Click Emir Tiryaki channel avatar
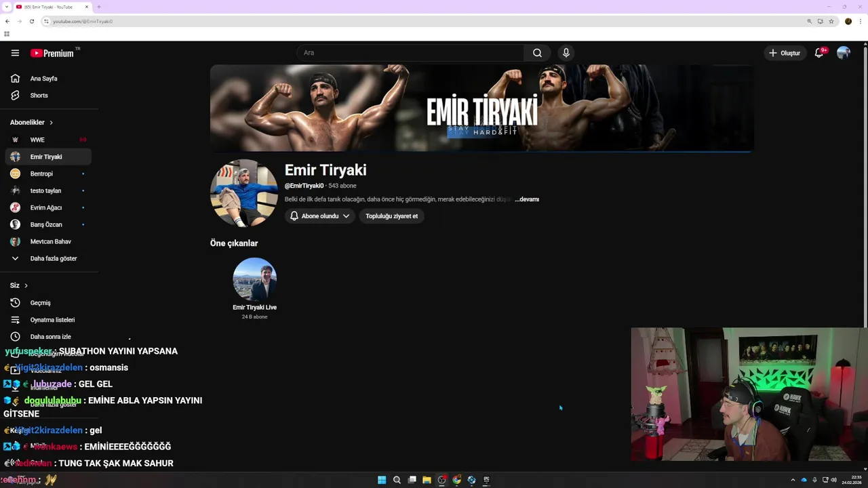 pos(244,193)
